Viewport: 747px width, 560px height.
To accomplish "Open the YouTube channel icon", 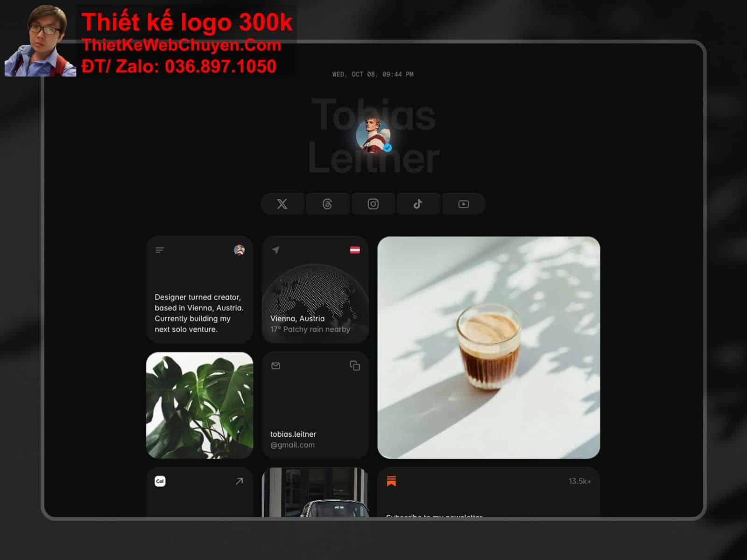I will coord(463,204).
